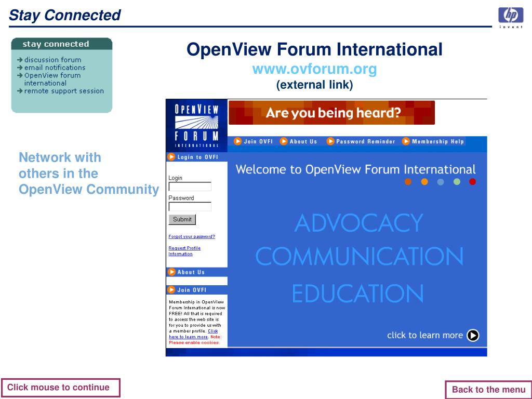Click the ADVOCACY text
Viewport: 532px width, 399px height.
pyautogui.click(x=358, y=223)
